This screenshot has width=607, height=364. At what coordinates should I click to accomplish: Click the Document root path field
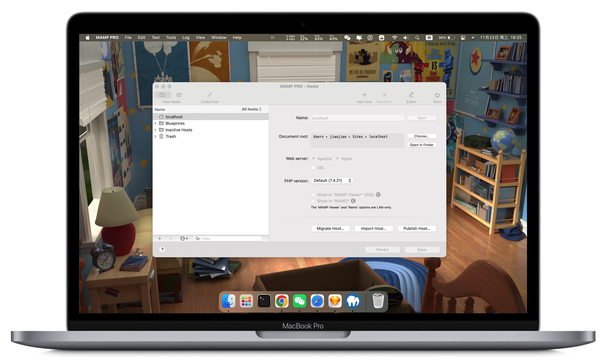coord(357,141)
